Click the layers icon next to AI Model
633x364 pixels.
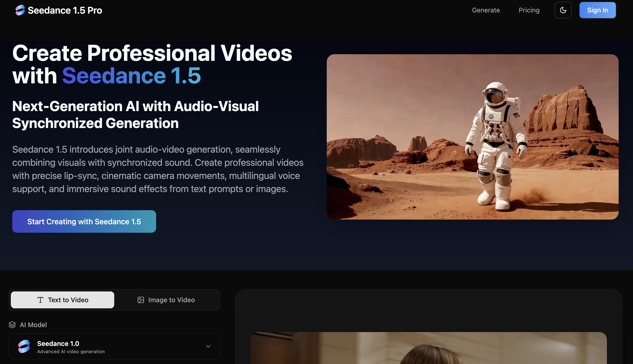click(13, 325)
